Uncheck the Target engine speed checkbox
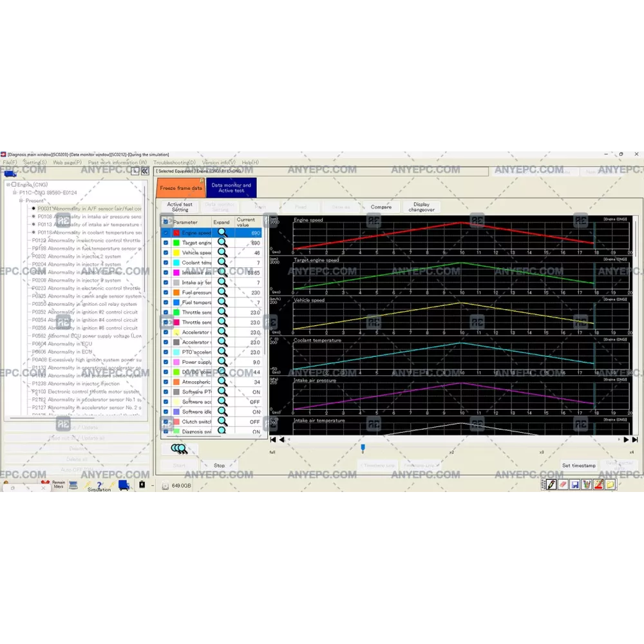The height and width of the screenshot is (644, 644). click(166, 243)
